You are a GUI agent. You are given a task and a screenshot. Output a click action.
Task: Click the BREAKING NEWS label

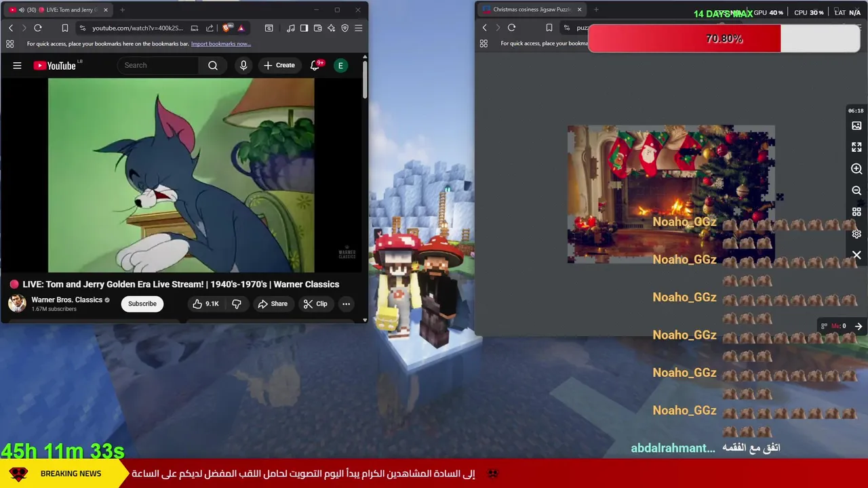click(x=71, y=474)
